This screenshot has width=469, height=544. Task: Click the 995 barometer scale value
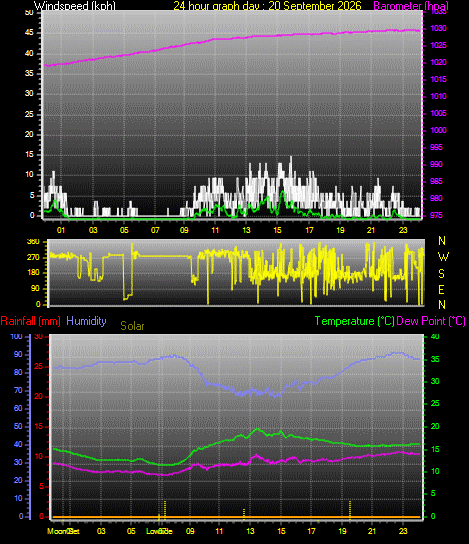click(x=436, y=147)
